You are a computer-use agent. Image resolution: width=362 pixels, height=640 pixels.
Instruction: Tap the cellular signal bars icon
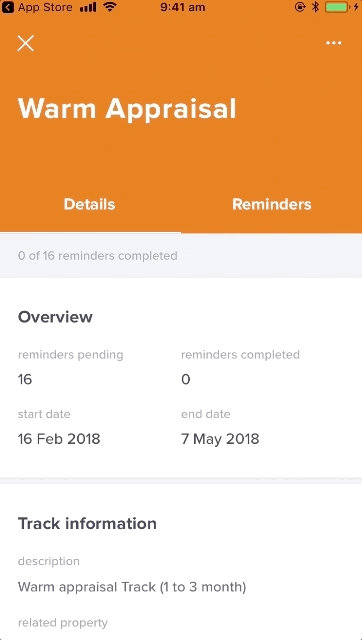88,7
